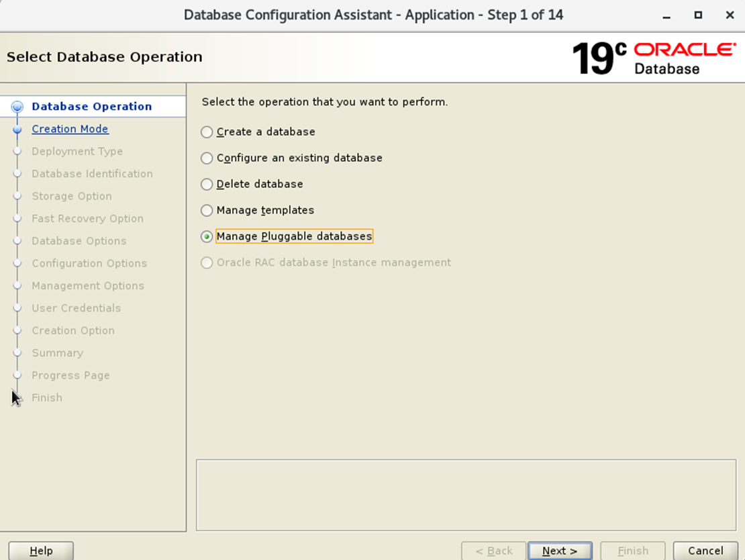Select the Create a database radio button
Screen dimensions: 745x560
[207, 132]
